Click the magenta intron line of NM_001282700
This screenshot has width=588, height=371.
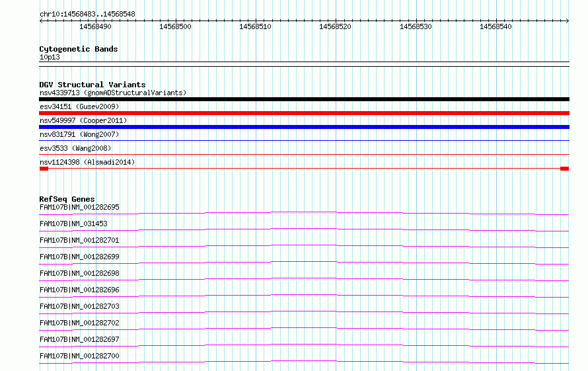click(x=304, y=361)
